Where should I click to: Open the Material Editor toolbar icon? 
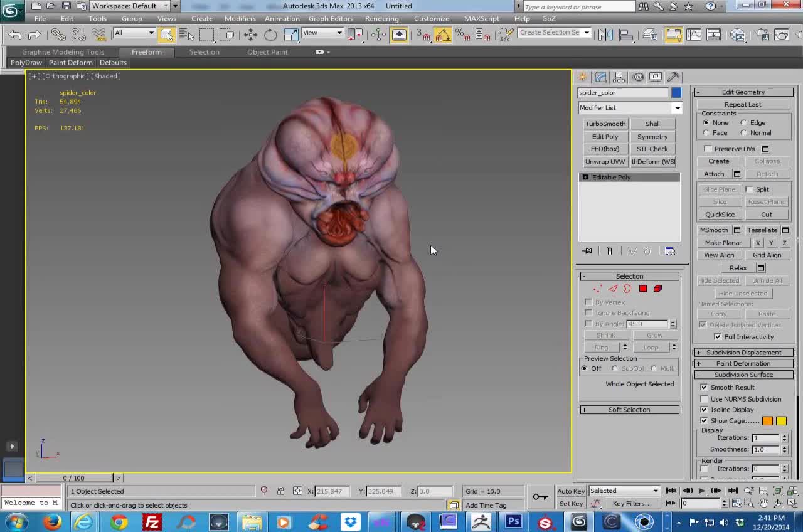(x=738, y=35)
